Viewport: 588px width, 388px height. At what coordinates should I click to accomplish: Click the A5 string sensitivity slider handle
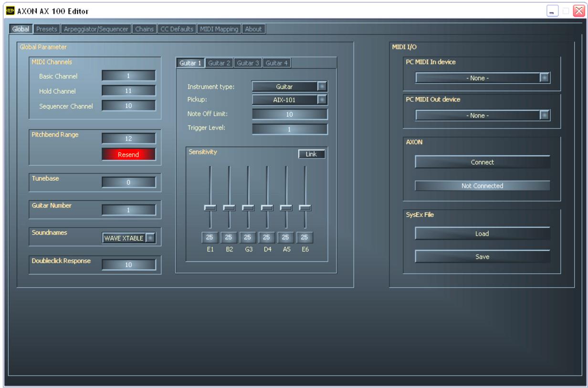pyautogui.click(x=286, y=207)
